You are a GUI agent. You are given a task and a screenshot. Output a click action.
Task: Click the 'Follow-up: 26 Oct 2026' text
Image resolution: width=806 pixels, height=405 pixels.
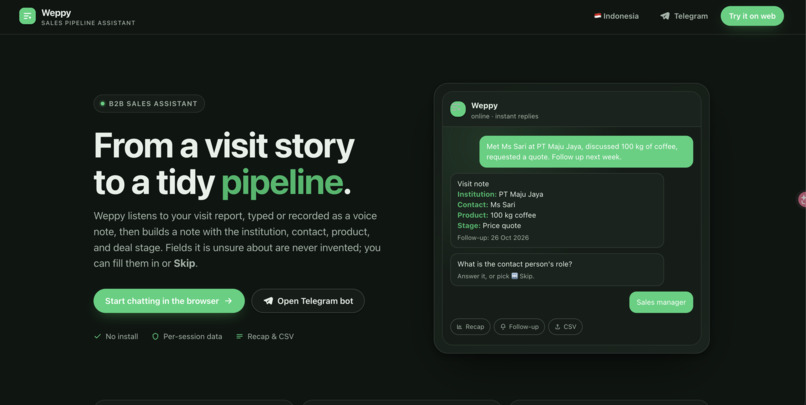click(493, 238)
